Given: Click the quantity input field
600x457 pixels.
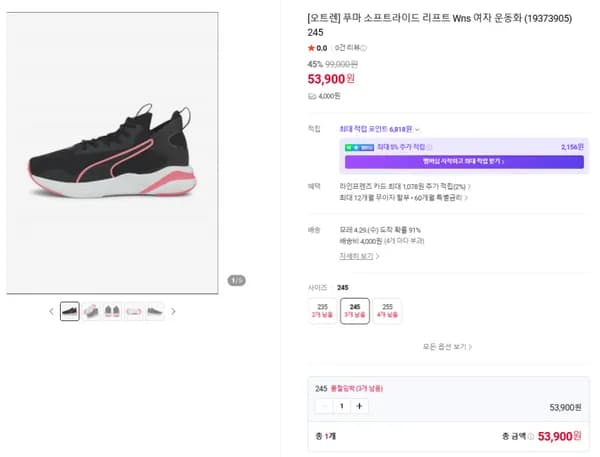Looking at the screenshot, I should click(x=342, y=406).
